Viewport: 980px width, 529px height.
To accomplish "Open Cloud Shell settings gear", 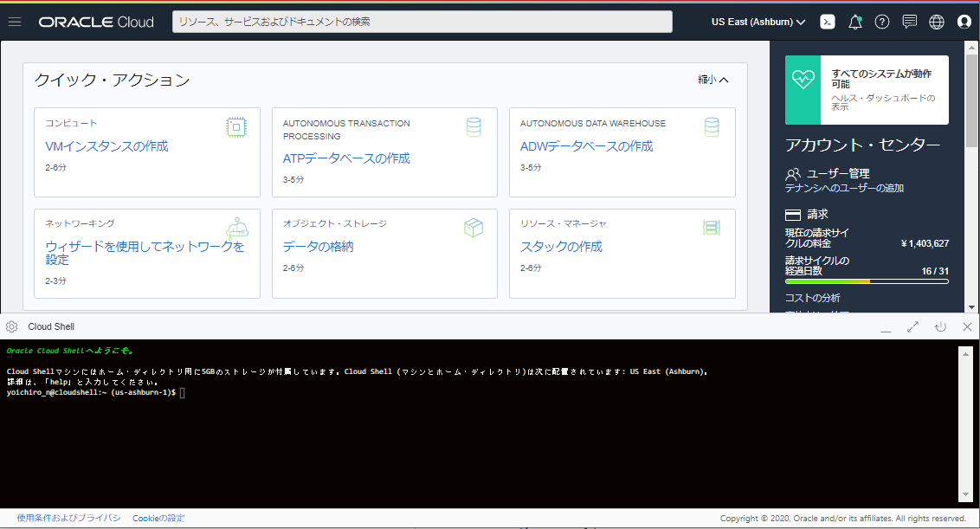I will pyautogui.click(x=11, y=326).
